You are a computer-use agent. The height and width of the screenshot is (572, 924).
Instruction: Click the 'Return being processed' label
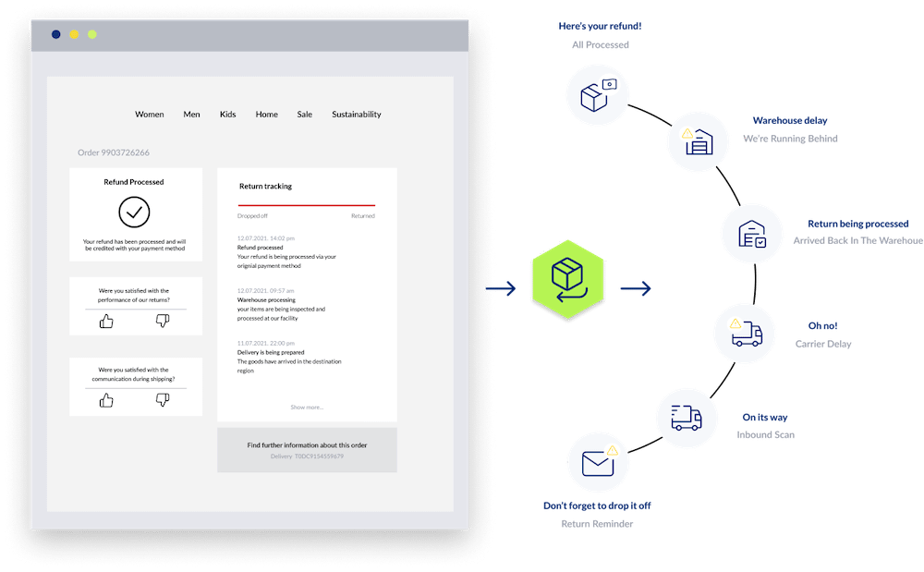858,224
